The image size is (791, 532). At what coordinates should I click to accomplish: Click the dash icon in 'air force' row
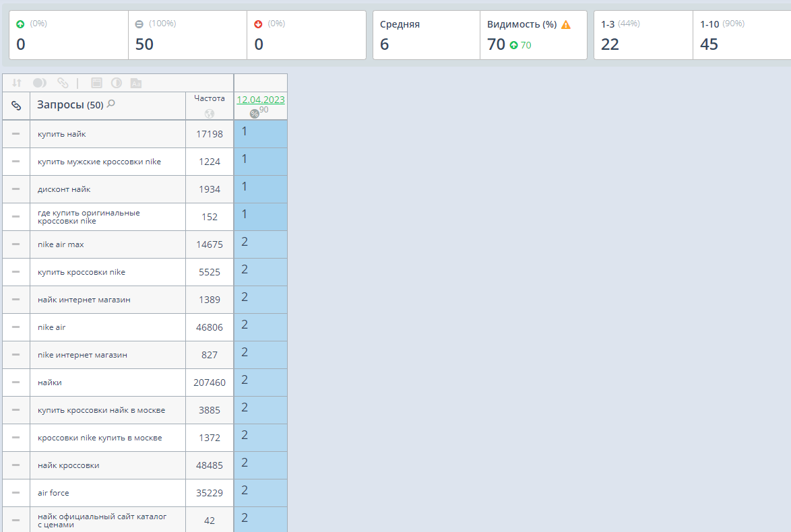click(16, 493)
